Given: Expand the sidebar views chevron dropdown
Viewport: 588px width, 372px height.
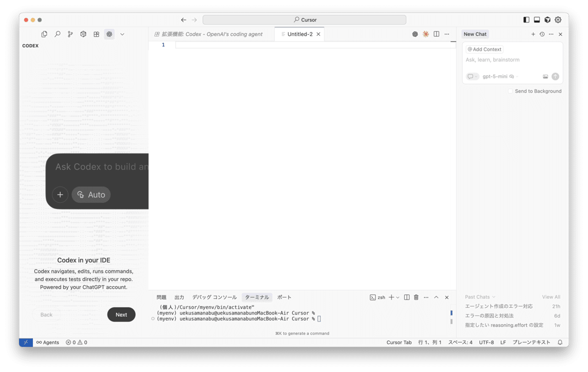Looking at the screenshot, I should 122,34.
